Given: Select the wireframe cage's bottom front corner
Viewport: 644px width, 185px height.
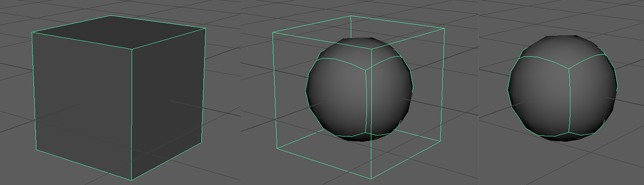Looking at the screenshot, I should 372,178.
